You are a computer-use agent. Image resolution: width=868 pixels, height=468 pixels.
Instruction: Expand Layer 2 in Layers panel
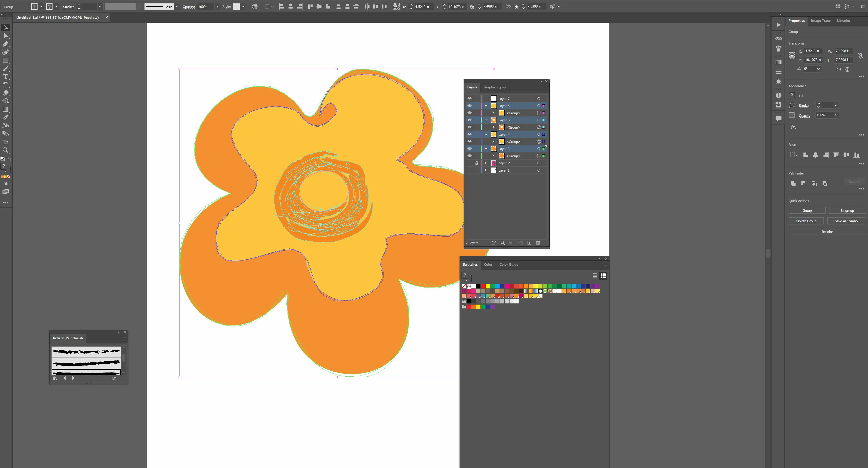coord(485,163)
